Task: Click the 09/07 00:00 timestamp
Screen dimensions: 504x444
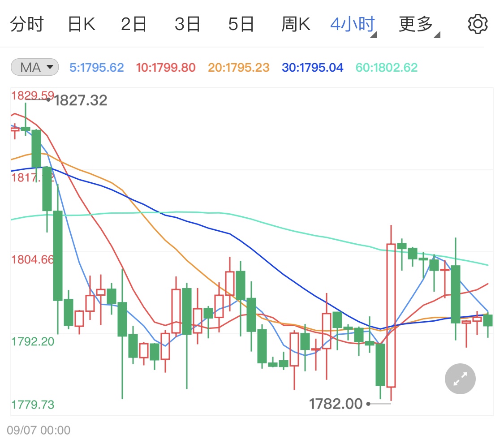Action: (x=38, y=430)
